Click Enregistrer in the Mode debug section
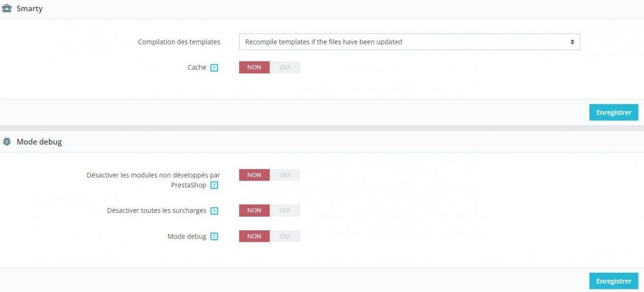 click(x=613, y=281)
